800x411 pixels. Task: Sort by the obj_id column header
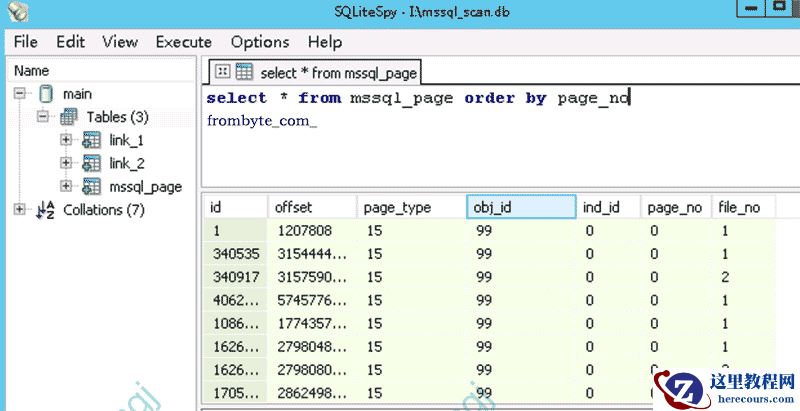(x=521, y=207)
